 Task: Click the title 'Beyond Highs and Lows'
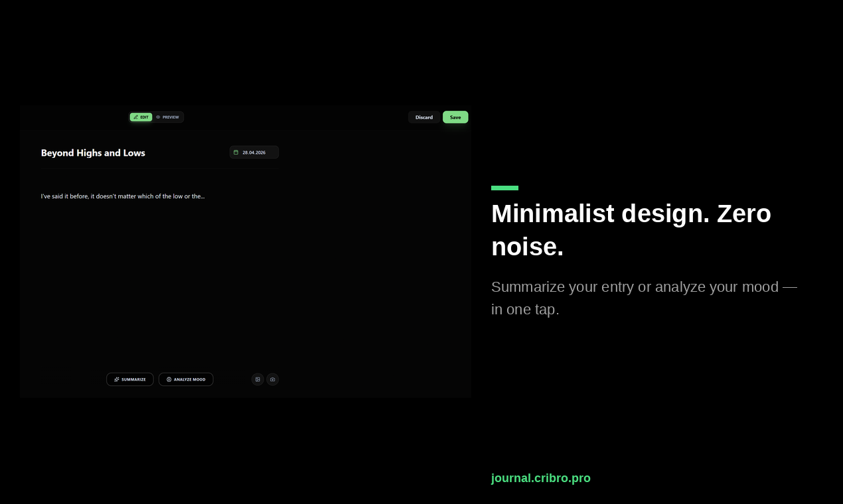93,153
